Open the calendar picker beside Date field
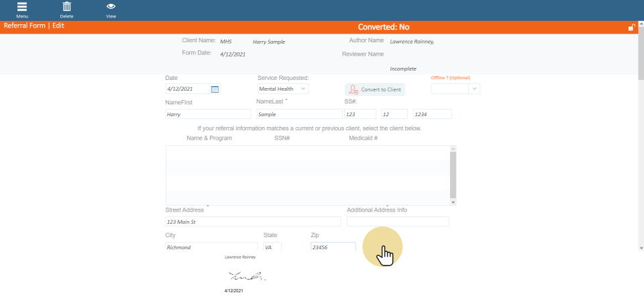Viewport: 644px width, 297px height. point(215,89)
